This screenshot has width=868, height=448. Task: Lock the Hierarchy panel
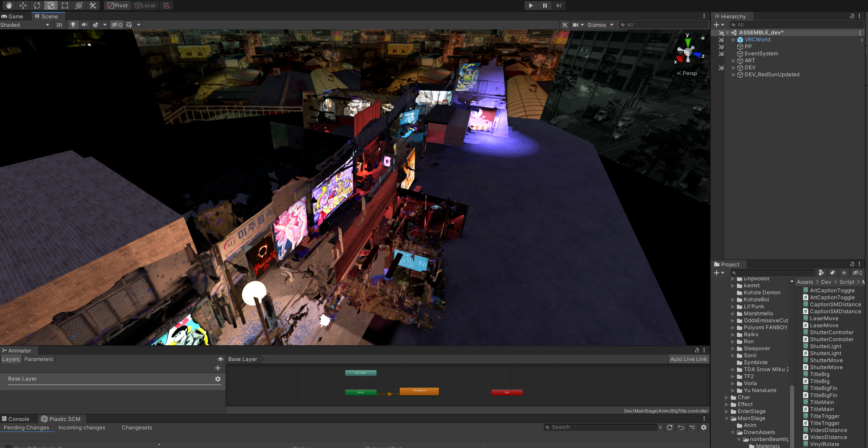coord(852,16)
